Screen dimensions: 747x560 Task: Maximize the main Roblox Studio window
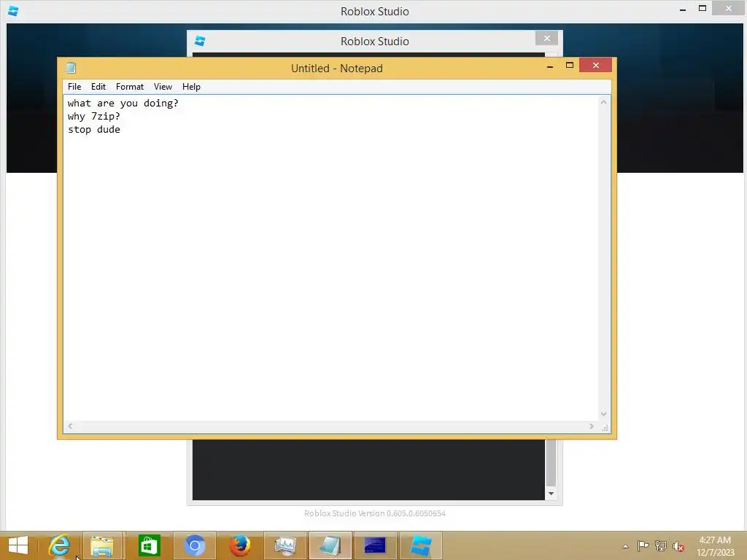pos(703,8)
